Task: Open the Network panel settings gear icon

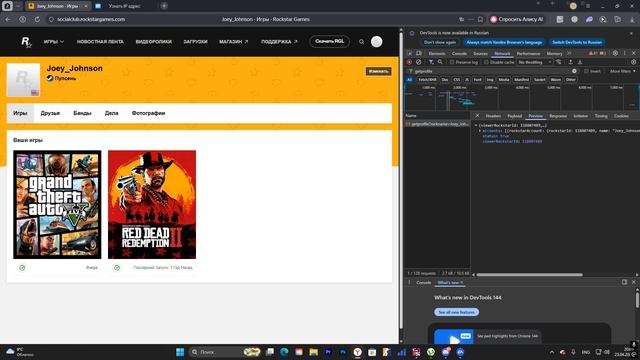Action: pos(633,62)
